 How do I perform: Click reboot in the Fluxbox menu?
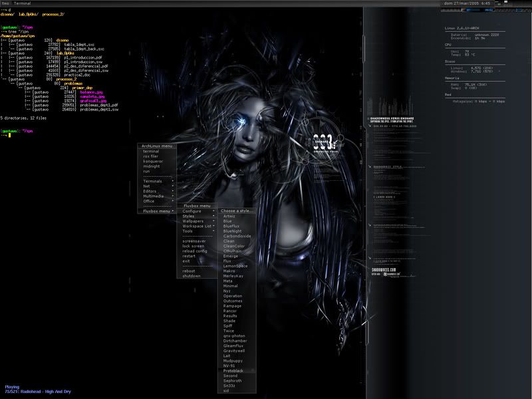[190, 271]
